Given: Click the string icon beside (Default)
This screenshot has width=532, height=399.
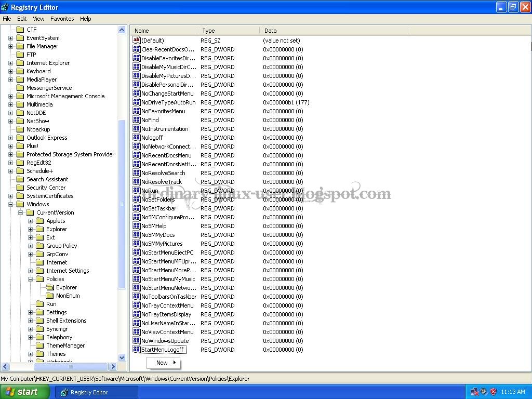Looking at the screenshot, I should [x=137, y=41].
